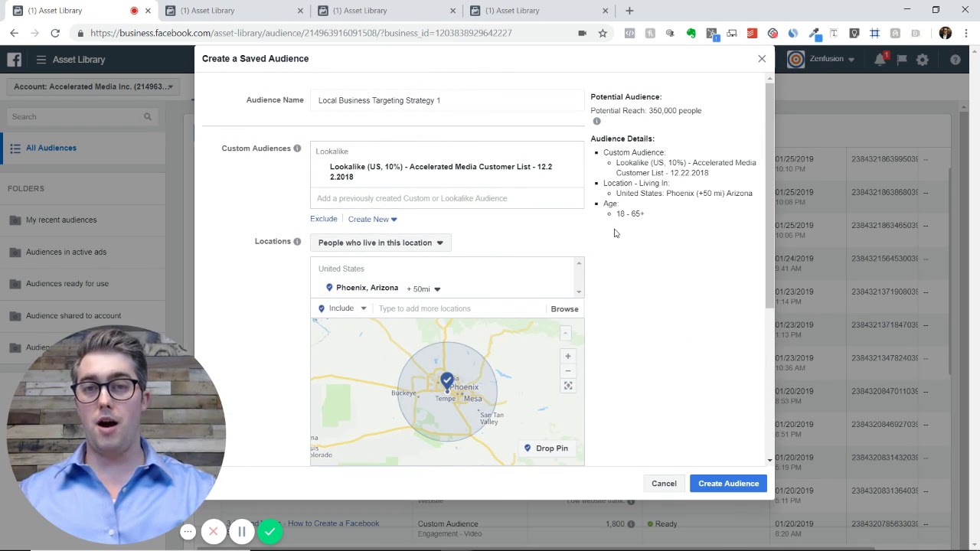Open a new browser tab

point(629,11)
